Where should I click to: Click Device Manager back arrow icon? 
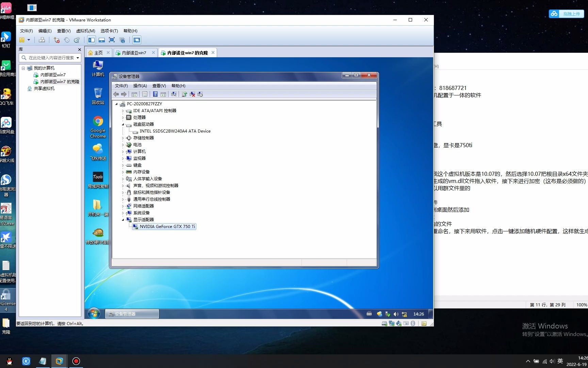tap(116, 94)
